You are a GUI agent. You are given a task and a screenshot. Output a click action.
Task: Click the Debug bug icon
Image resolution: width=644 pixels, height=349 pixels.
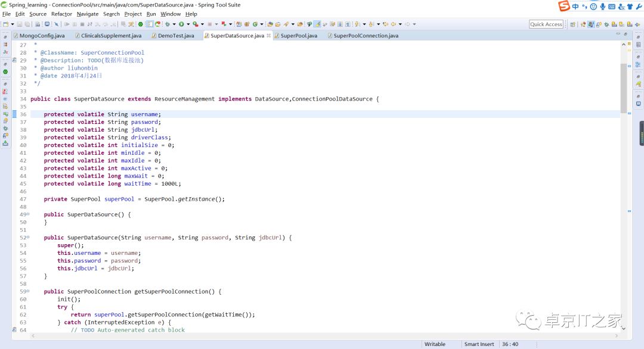click(x=167, y=24)
